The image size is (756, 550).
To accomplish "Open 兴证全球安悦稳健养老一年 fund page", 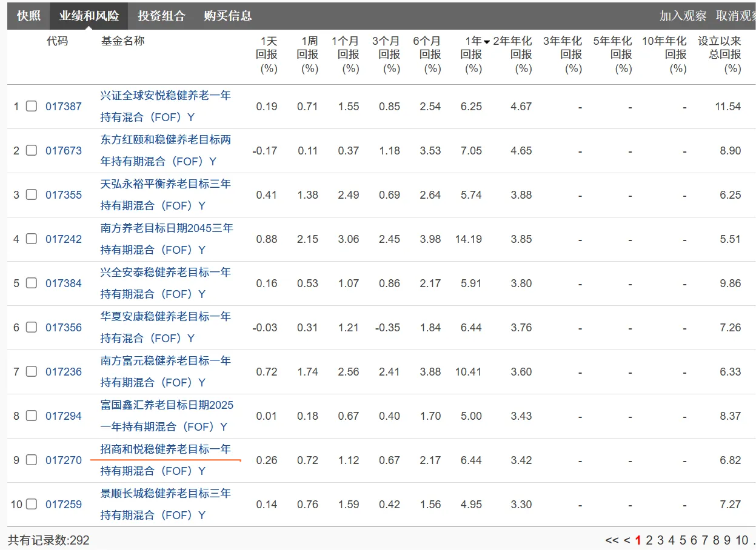I will (166, 96).
